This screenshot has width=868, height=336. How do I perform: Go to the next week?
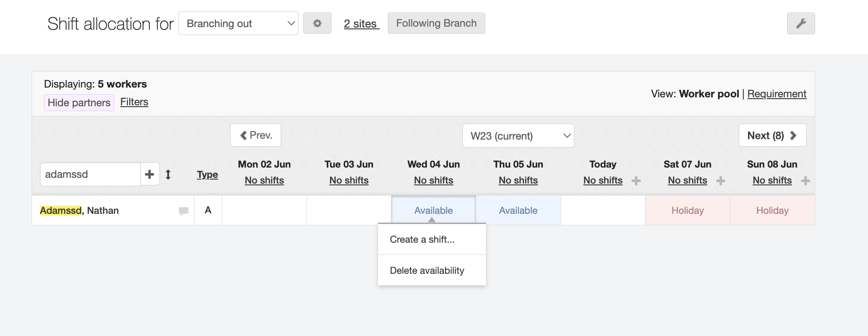coord(772,135)
